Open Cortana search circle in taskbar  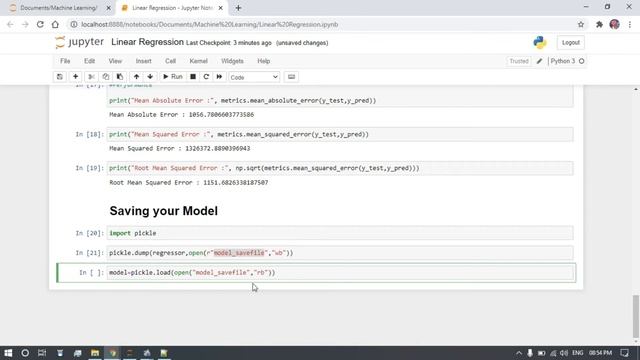tap(25, 353)
